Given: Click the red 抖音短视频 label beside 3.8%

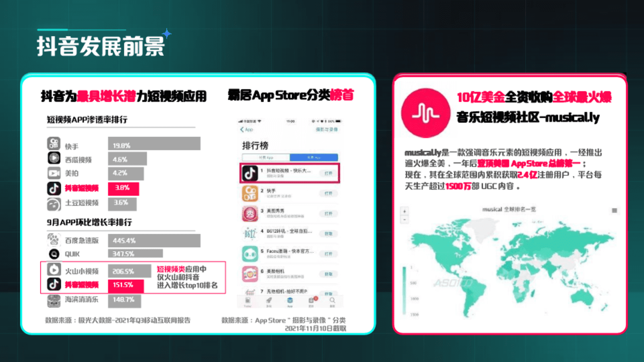Looking at the screenshot, I should [x=82, y=188].
